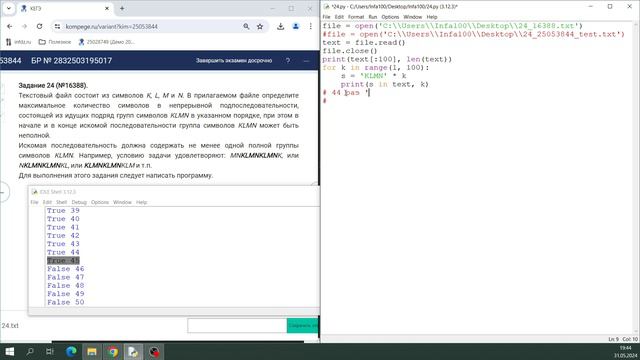Open Options menu in IDLE Shell window

point(100,202)
